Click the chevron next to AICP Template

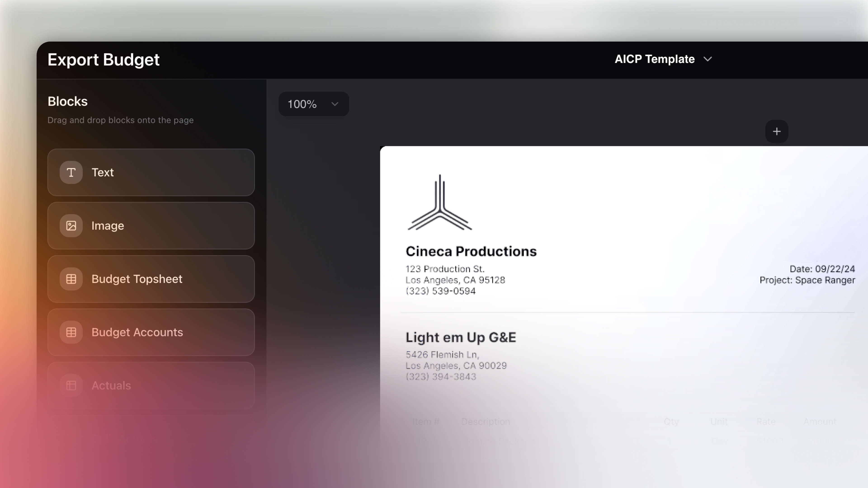pos(708,59)
